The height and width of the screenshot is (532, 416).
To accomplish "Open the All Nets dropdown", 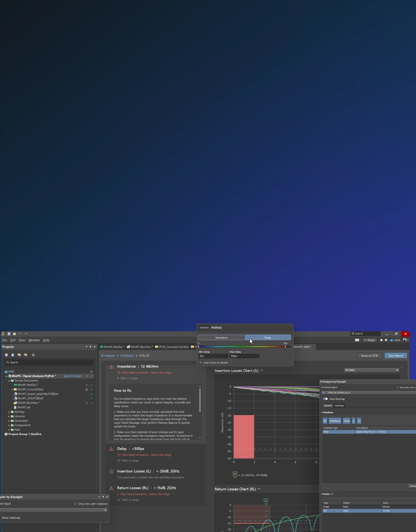I will (x=372, y=370).
